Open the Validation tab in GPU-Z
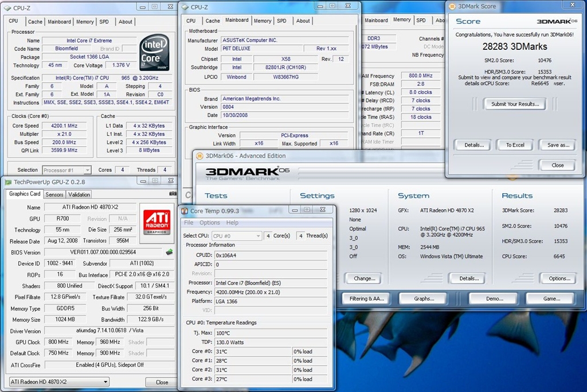The image size is (587, 392). point(79,194)
